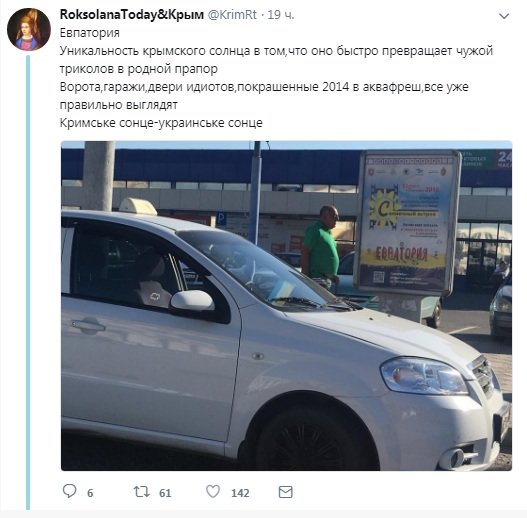Click the tweet line starting with Ворота,гаражи,двери
Screen dimensions: 527x518
pos(264,87)
